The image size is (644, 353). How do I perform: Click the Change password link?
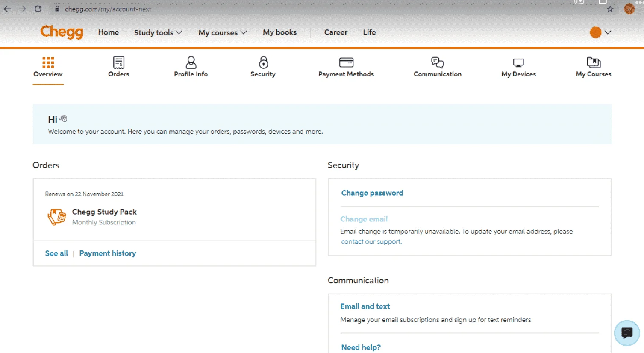[372, 193]
